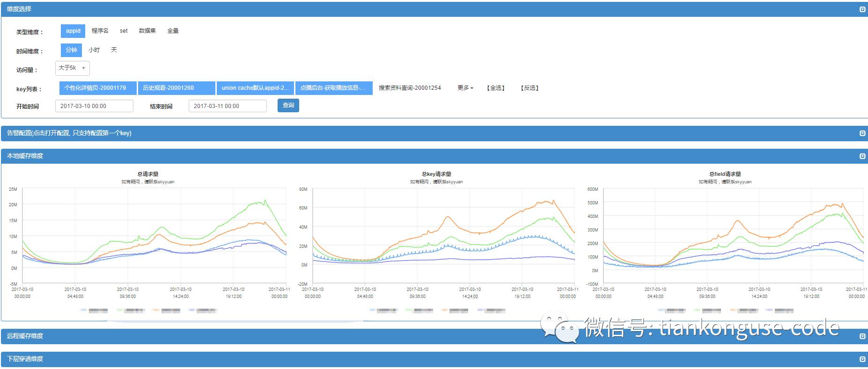Screen dimensions: 868x369
Task: Focus the 开始时间 date field
Action: pyautogui.click(x=94, y=106)
